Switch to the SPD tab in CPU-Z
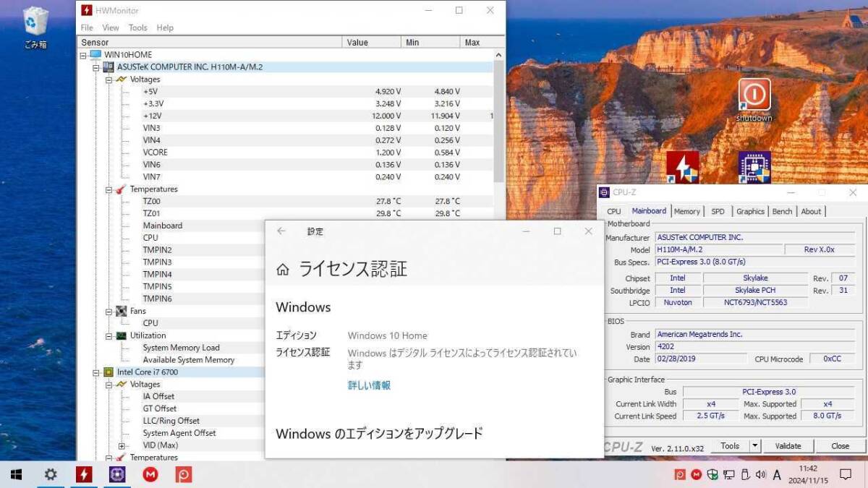This screenshot has height=488, width=868. pyautogui.click(x=718, y=212)
